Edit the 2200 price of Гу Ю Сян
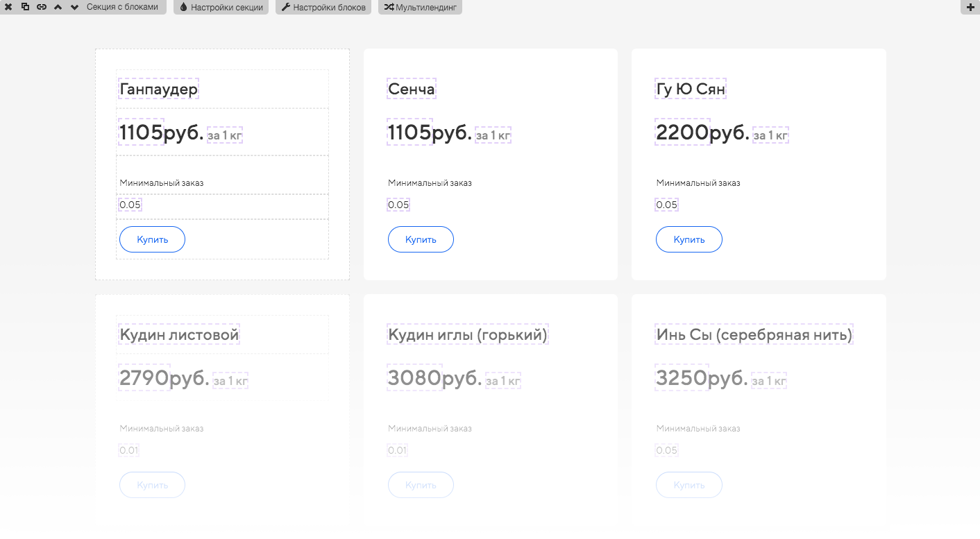The width and height of the screenshot is (980, 539). click(x=683, y=132)
